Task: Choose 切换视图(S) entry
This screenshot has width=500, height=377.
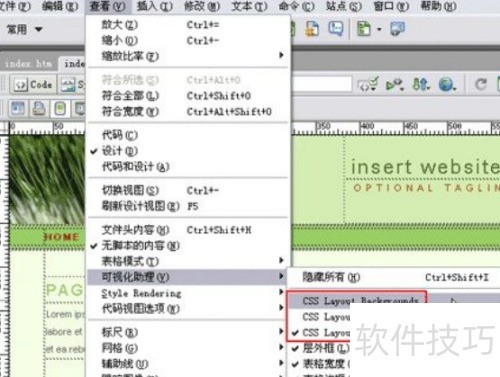Action: (188, 190)
